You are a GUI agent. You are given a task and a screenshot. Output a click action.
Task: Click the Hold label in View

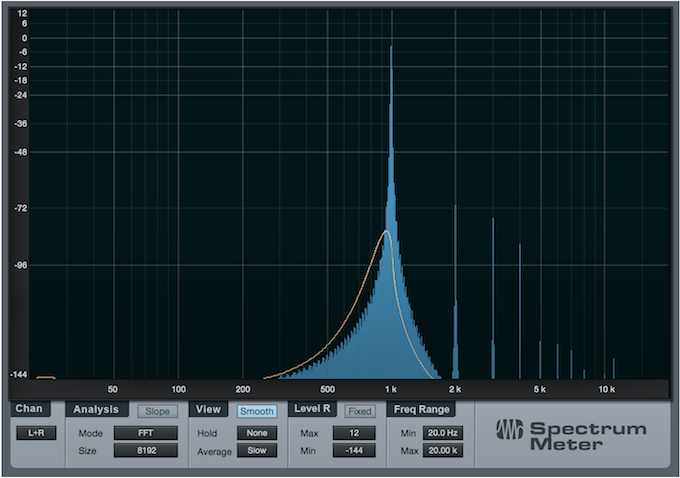coord(207,433)
